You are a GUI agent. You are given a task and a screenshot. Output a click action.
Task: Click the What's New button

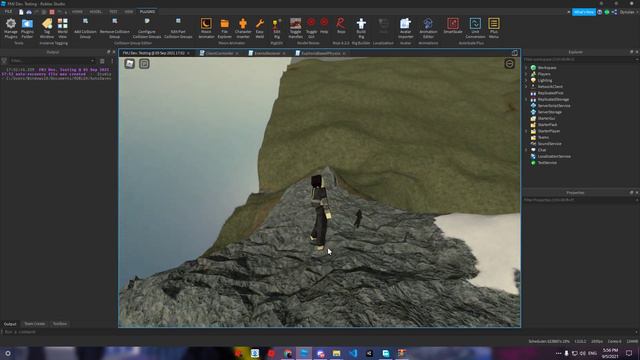click(584, 12)
